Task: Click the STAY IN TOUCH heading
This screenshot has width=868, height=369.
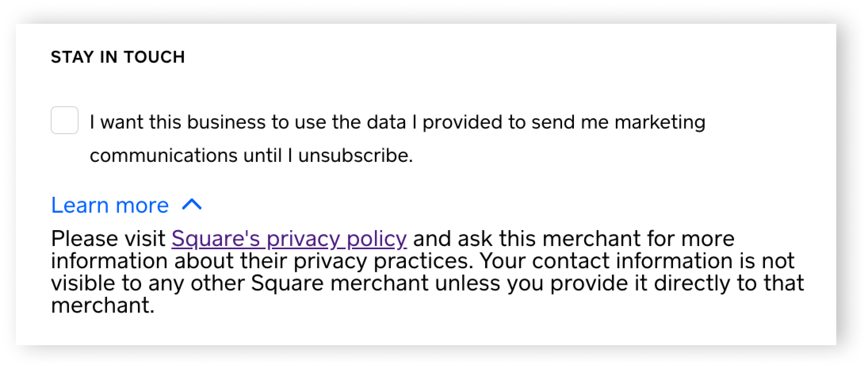Action: pos(118,57)
